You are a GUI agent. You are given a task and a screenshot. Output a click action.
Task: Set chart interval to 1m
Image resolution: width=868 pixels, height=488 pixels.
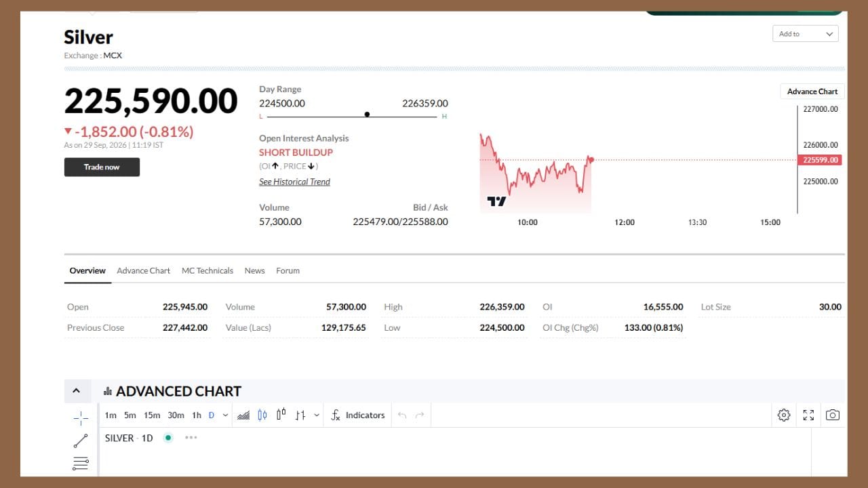pos(111,415)
